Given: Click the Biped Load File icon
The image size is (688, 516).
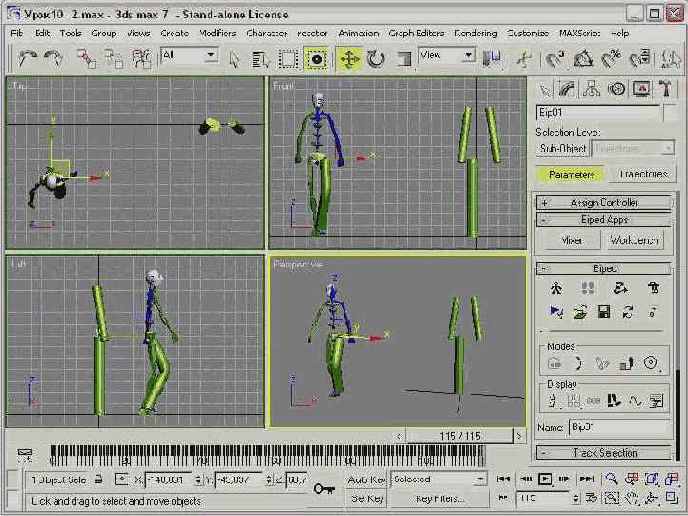Looking at the screenshot, I should [x=581, y=312].
